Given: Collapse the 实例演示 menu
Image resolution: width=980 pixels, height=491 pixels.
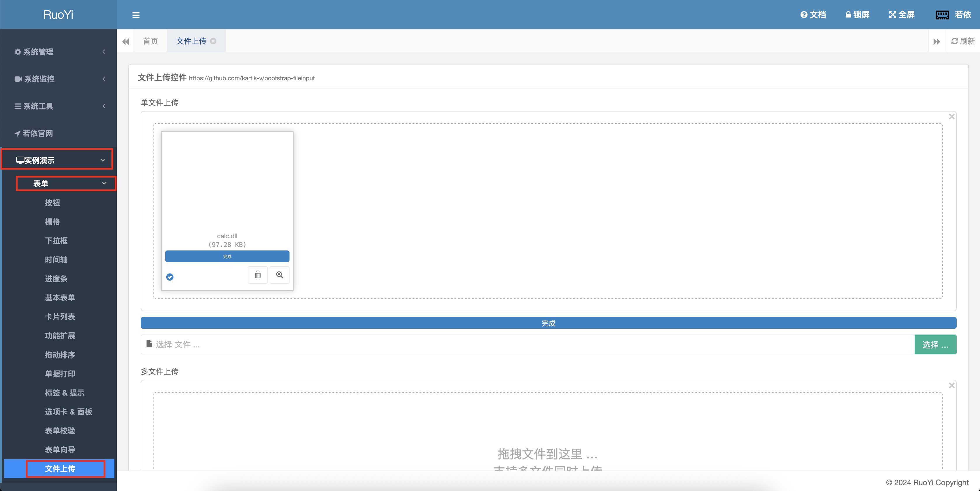Looking at the screenshot, I should [57, 160].
